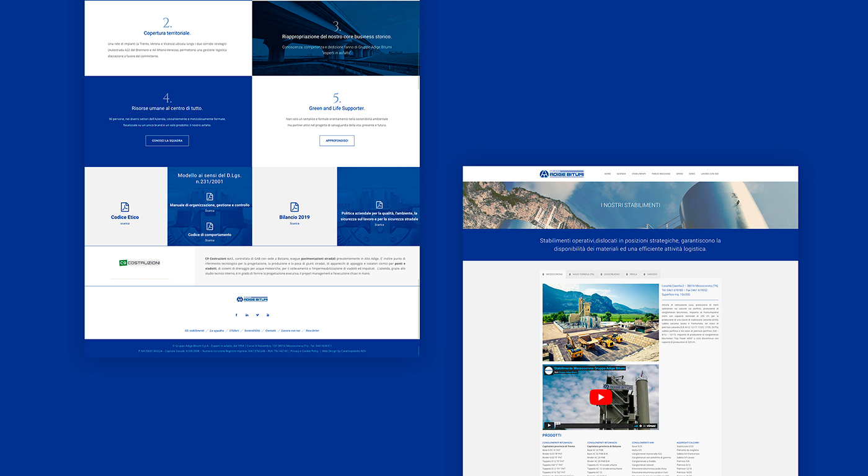Click Scarica under Codice Etico
Image resolution: width=868 pixels, height=476 pixels.
tap(125, 223)
